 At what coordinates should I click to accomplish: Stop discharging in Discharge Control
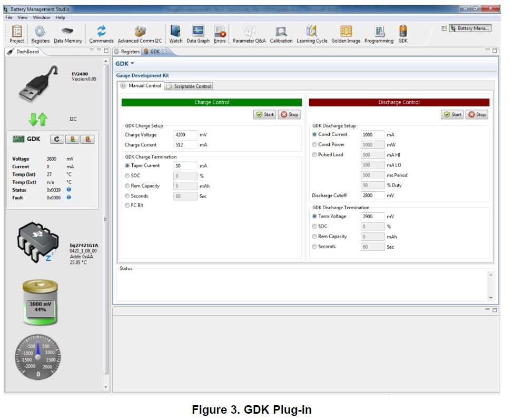[x=477, y=114]
